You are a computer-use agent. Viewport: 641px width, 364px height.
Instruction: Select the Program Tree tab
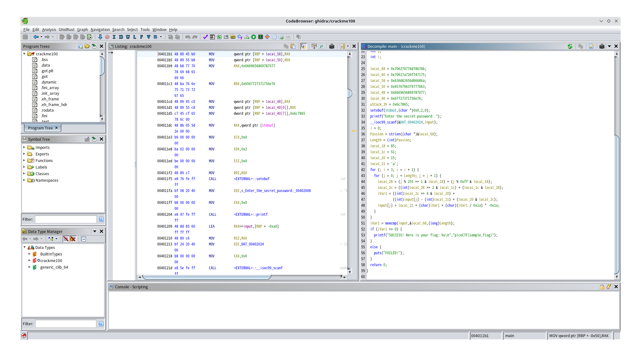40,128
